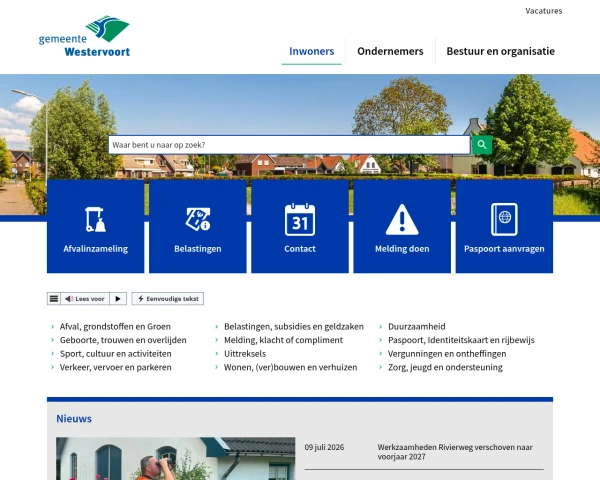Open Afval, grondstoffen en Groen link
600x480 pixels.
pyautogui.click(x=115, y=327)
